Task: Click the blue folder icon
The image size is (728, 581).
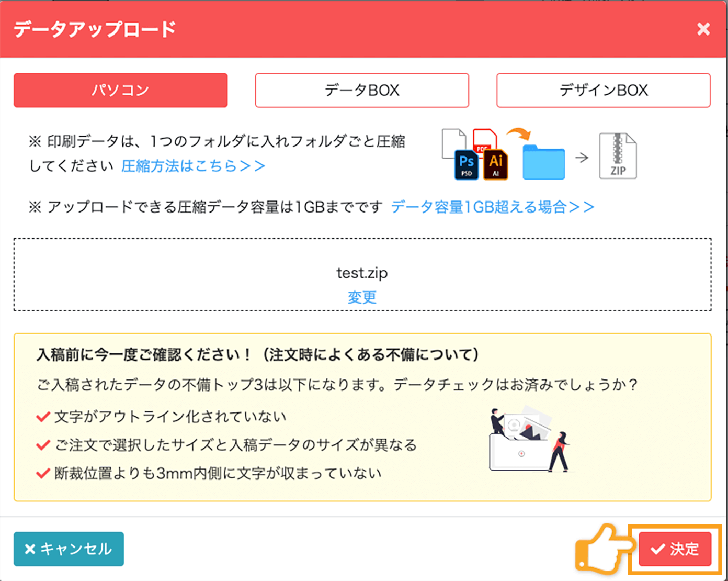Action: pyautogui.click(x=543, y=163)
